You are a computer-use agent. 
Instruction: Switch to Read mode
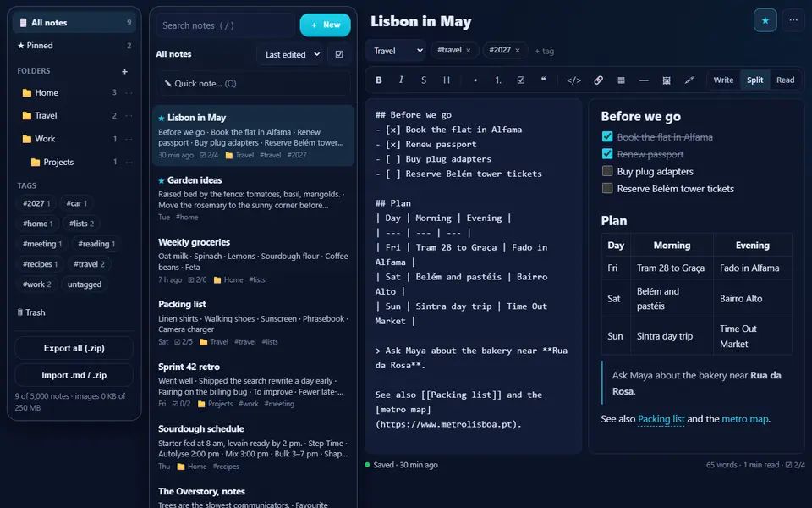pyautogui.click(x=785, y=80)
